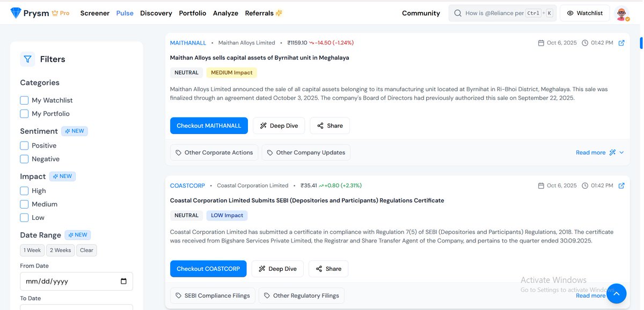Viewport: 644px width, 310px height.
Task: Click the To Date input field
Action: click(76, 307)
